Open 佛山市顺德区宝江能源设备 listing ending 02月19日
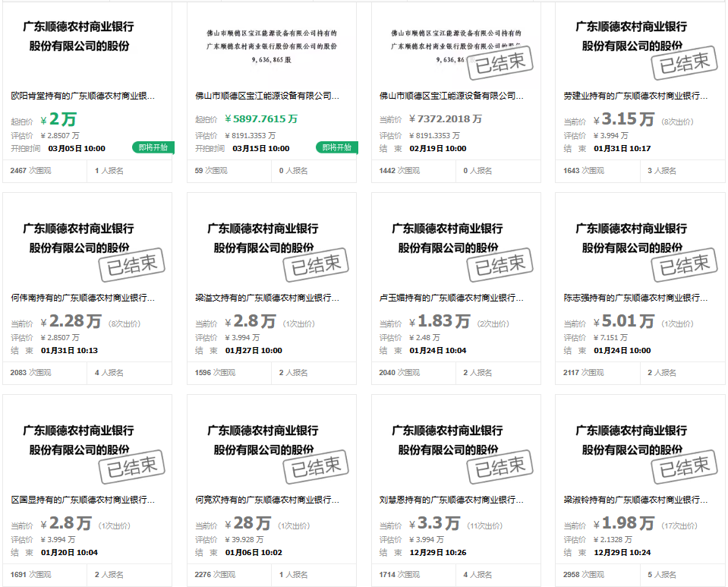This screenshot has width=728, height=587. (451, 96)
